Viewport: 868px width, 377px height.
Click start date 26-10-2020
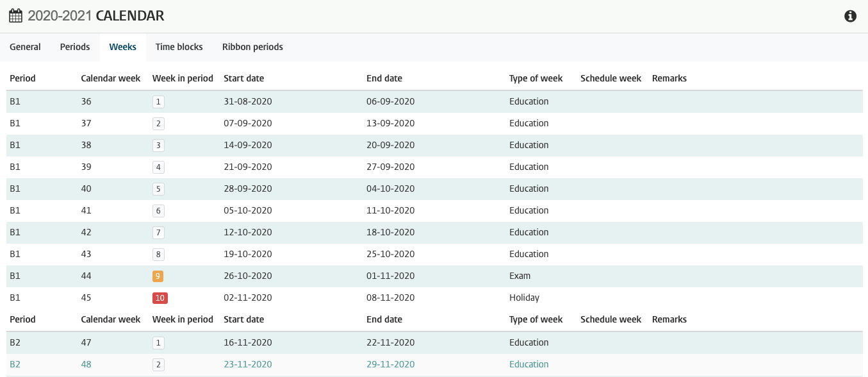click(248, 276)
